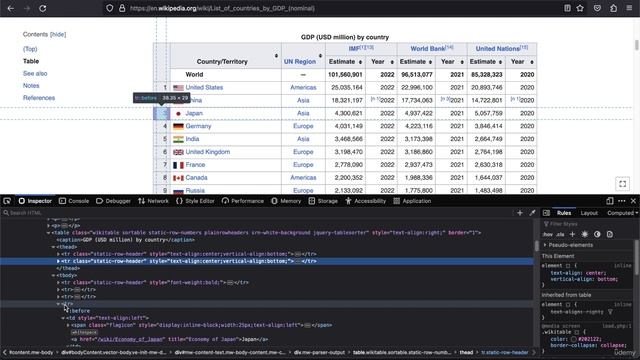
Task: Switch to the Layout side tab
Action: (589, 213)
